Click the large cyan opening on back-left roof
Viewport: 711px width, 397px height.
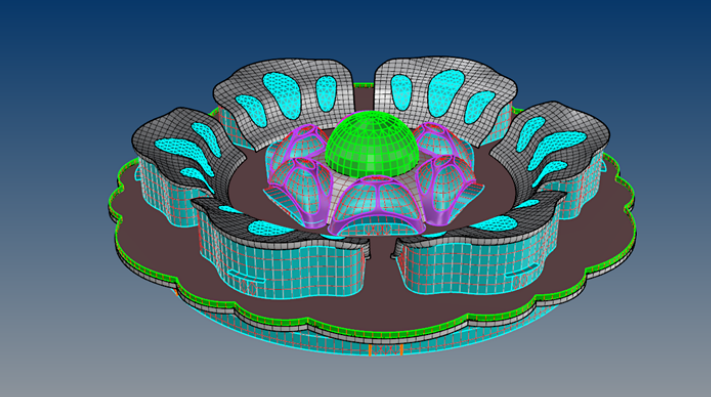coord(282,96)
